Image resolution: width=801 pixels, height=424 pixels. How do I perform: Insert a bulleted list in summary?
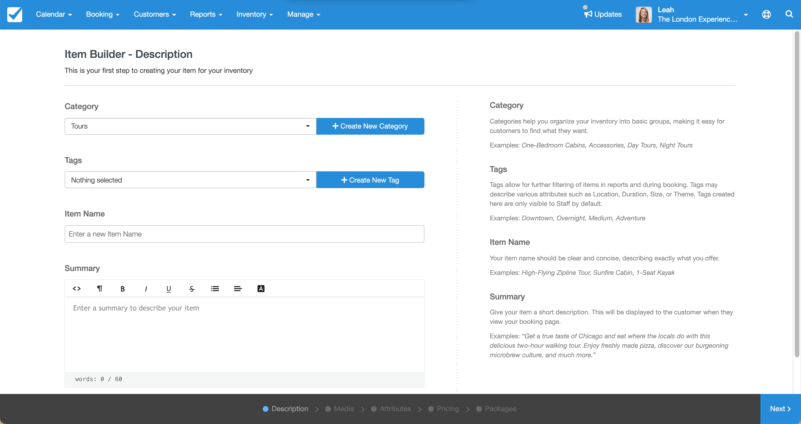pyautogui.click(x=215, y=288)
